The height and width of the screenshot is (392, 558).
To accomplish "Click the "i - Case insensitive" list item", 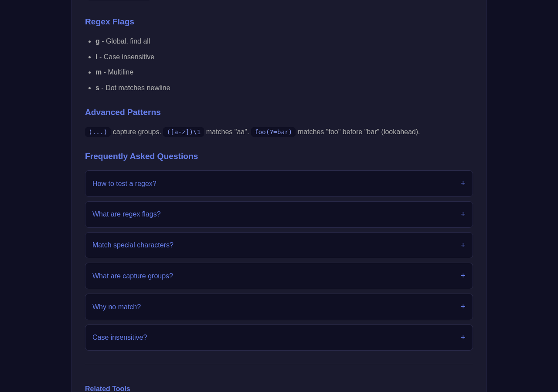I will tap(125, 57).
